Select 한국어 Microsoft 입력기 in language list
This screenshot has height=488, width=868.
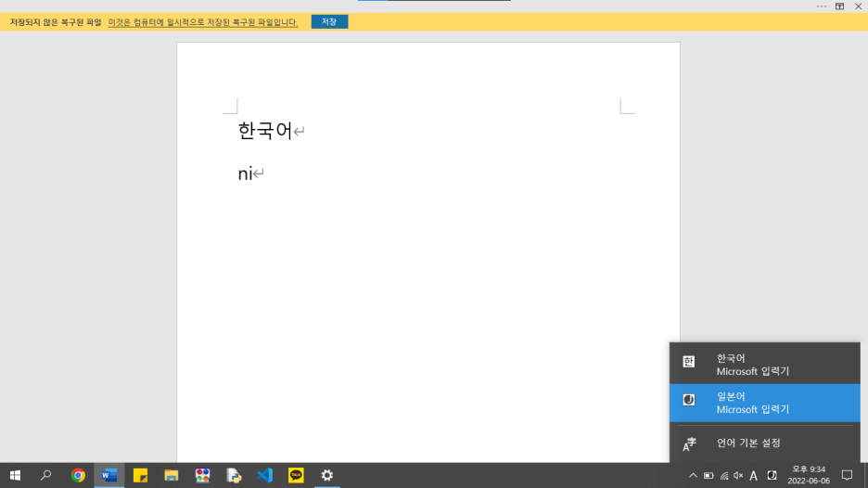tap(764, 364)
